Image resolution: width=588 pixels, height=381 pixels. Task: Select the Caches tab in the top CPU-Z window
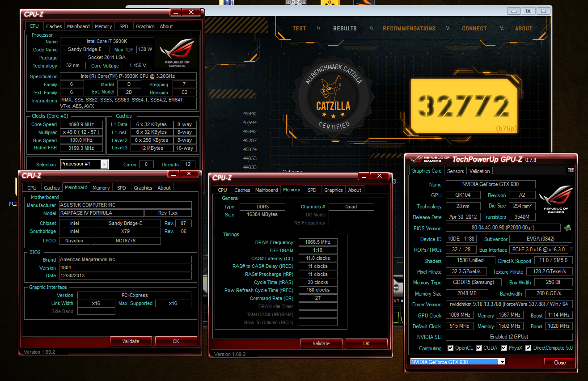point(54,26)
